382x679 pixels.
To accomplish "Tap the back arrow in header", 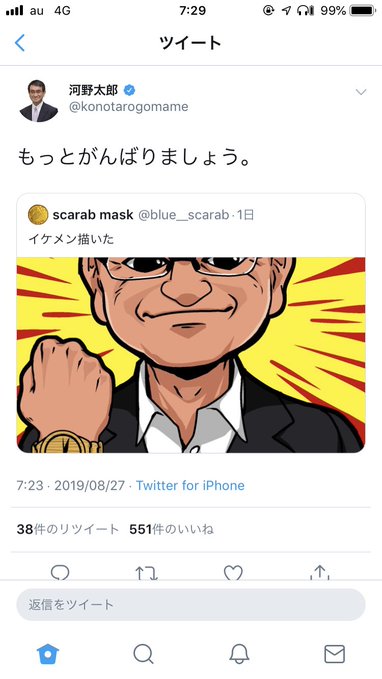I will [20, 43].
